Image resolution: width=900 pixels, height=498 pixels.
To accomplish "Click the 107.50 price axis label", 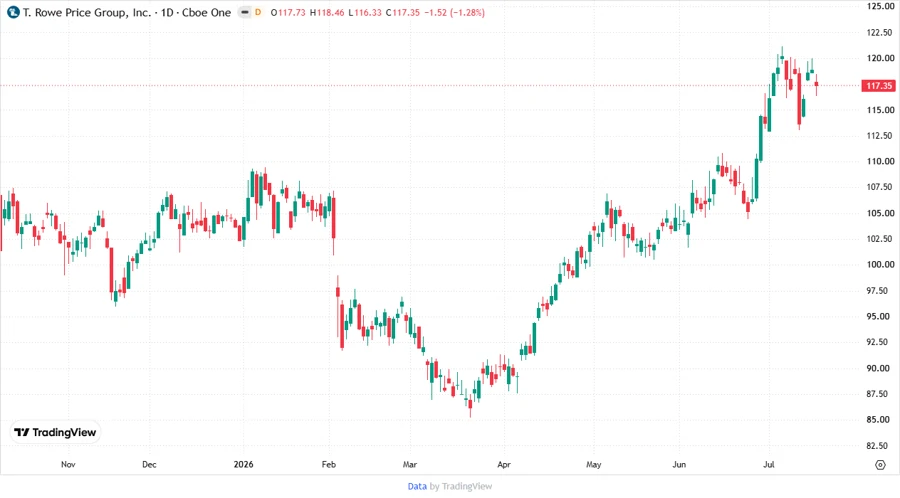I will click(x=880, y=187).
